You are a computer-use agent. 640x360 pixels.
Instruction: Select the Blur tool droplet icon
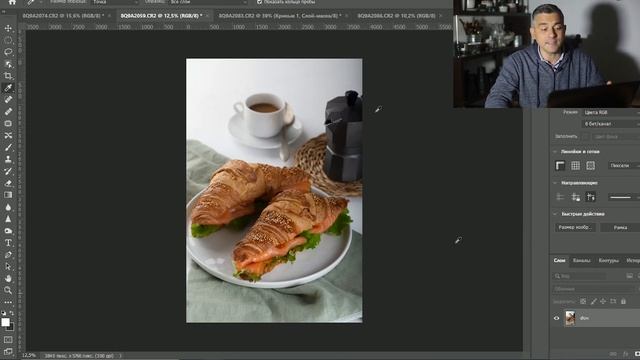coord(8,207)
